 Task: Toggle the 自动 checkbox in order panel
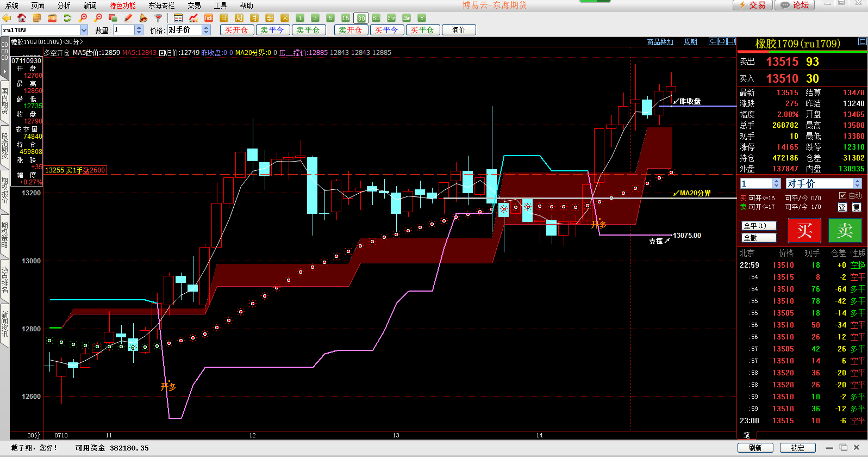click(842, 196)
